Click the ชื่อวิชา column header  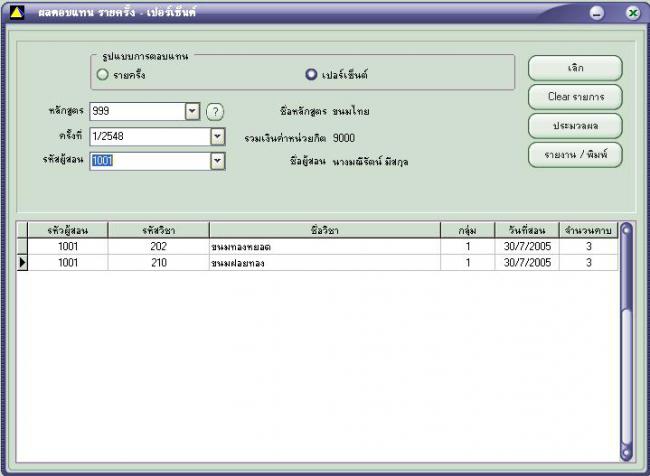tap(325, 231)
